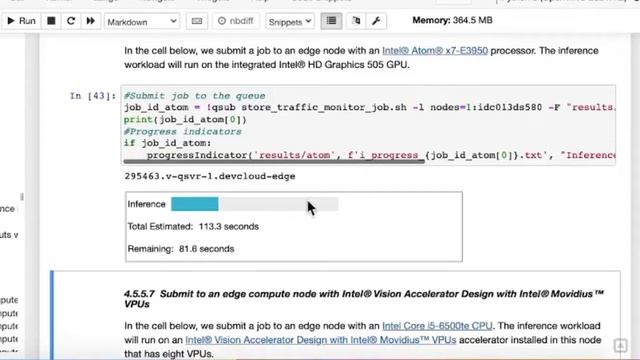Restart and run all with fast-forward icon
The height and width of the screenshot is (360, 640).
coord(90,21)
